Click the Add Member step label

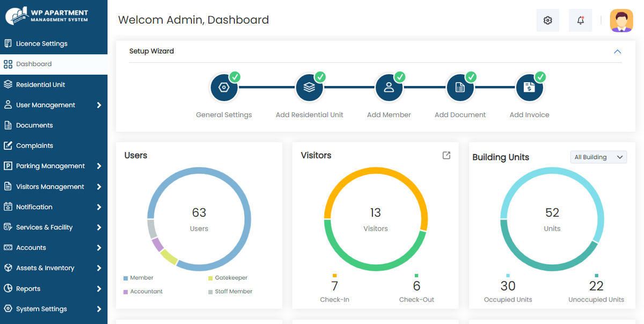pos(389,114)
